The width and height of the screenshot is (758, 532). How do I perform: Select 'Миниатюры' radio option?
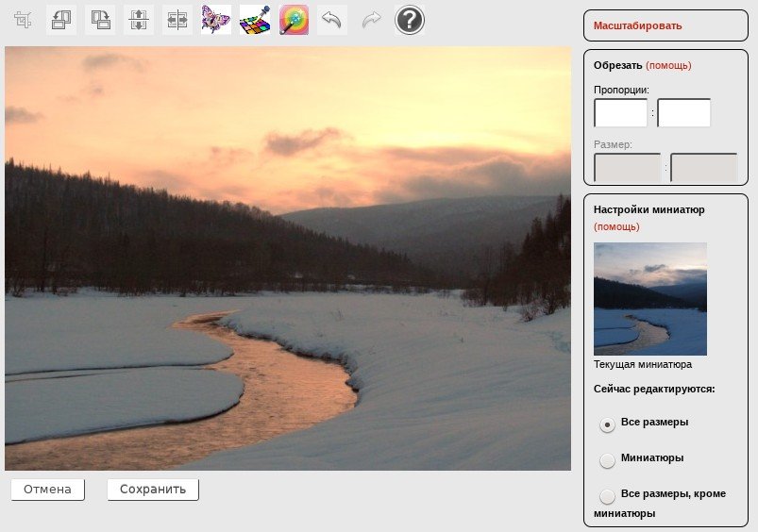(608, 460)
